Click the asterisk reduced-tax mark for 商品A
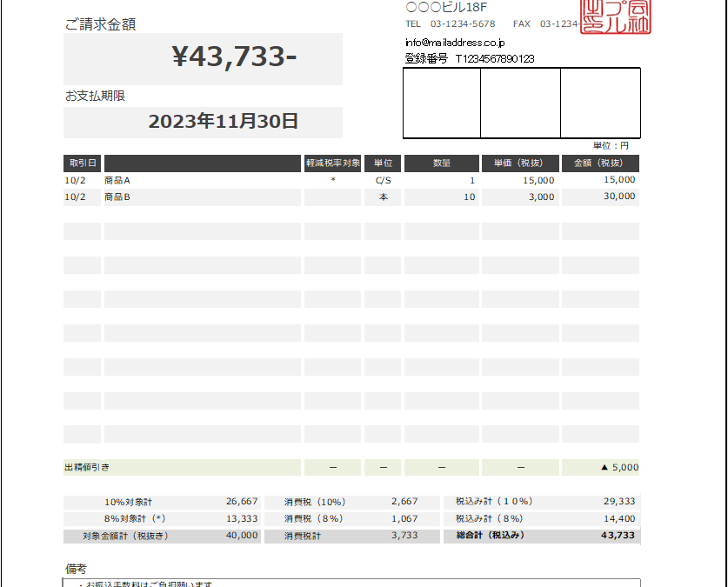728x587 pixels. (x=332, y=181)
